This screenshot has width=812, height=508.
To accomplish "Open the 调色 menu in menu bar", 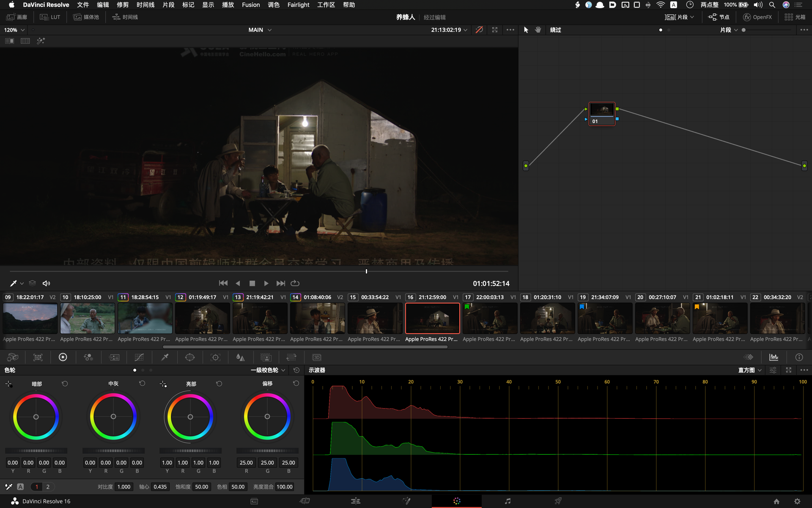I will (274, 5).
